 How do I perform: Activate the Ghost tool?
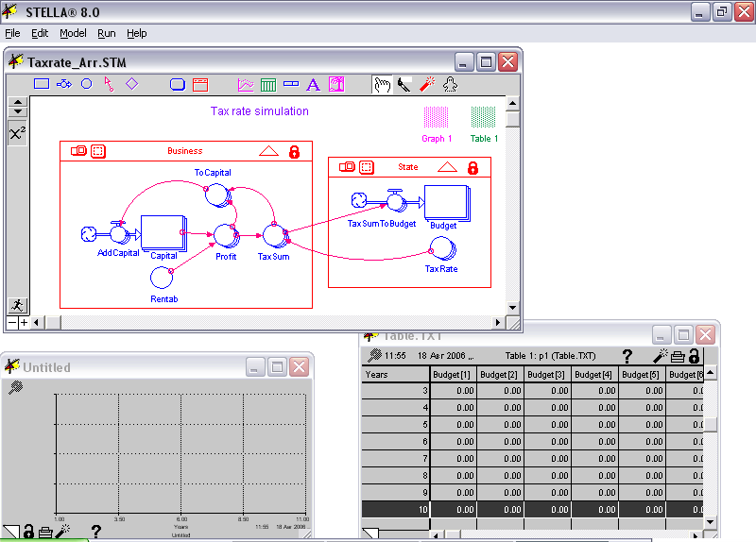point(450,85)
